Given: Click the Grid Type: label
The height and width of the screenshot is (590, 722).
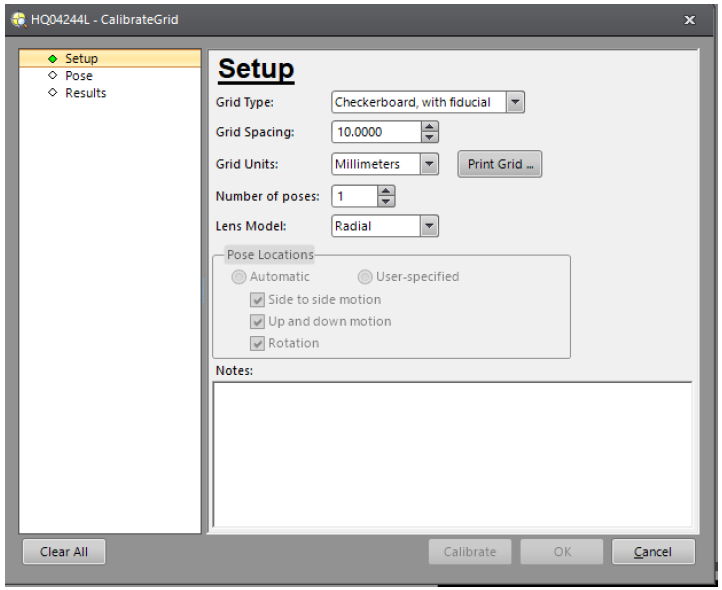Looking at the screenshot, I should (245, 102).
